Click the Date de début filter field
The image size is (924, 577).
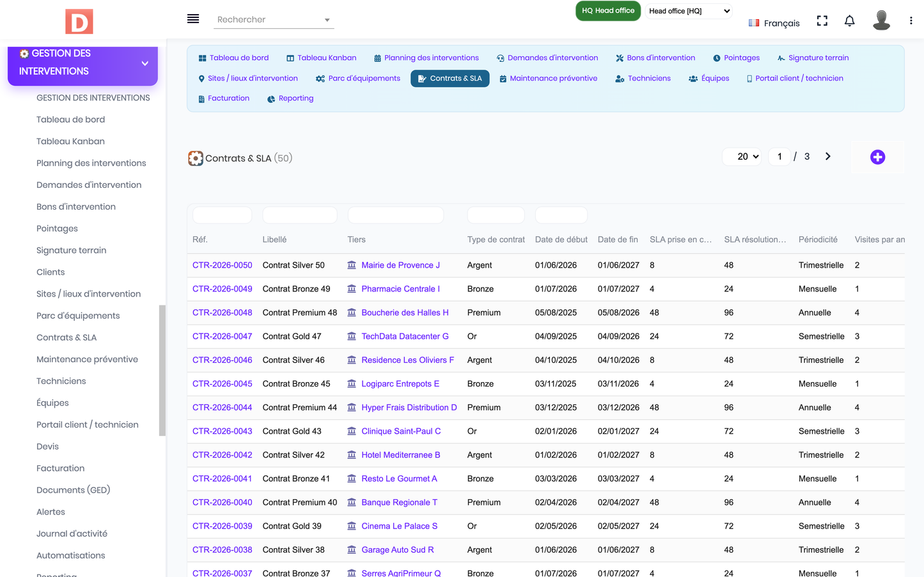coord(561,215)
